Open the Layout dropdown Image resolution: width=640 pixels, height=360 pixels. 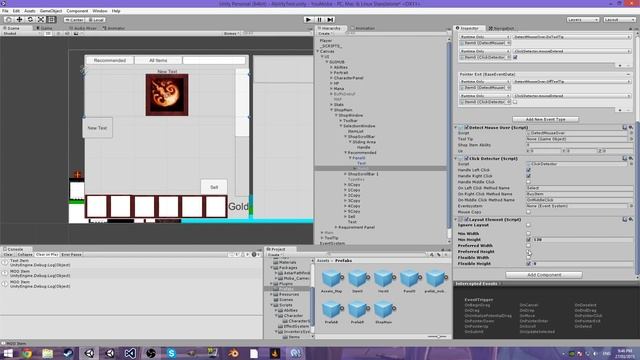tap(619, 20)
